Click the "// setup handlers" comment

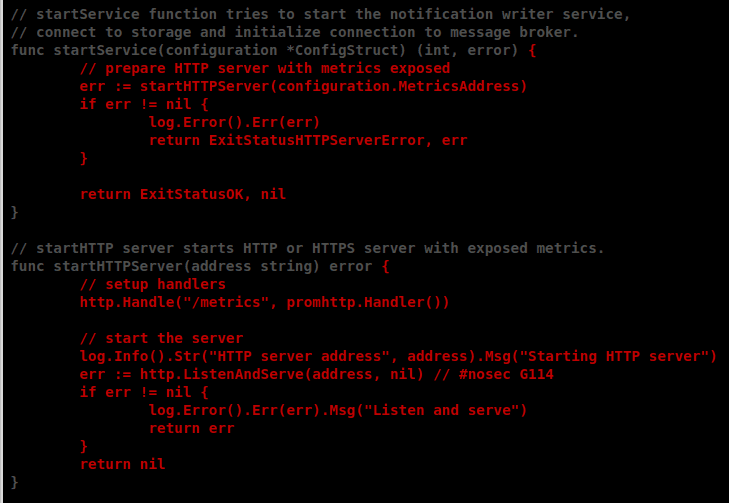pos(153,284)
